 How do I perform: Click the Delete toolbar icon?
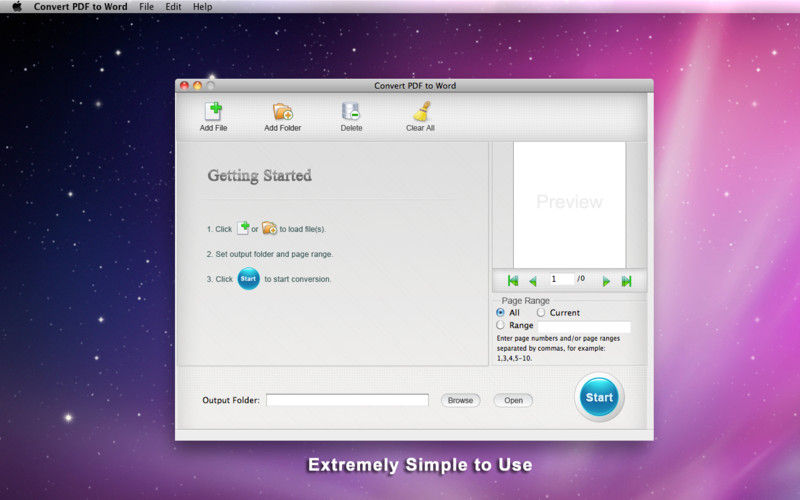click(x=351, y=111)
